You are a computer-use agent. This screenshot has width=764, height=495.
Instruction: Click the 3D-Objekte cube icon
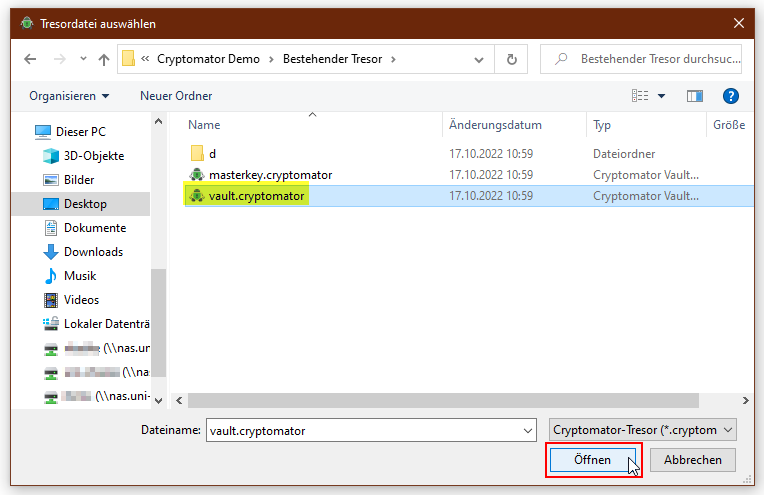tap(51, 156)
